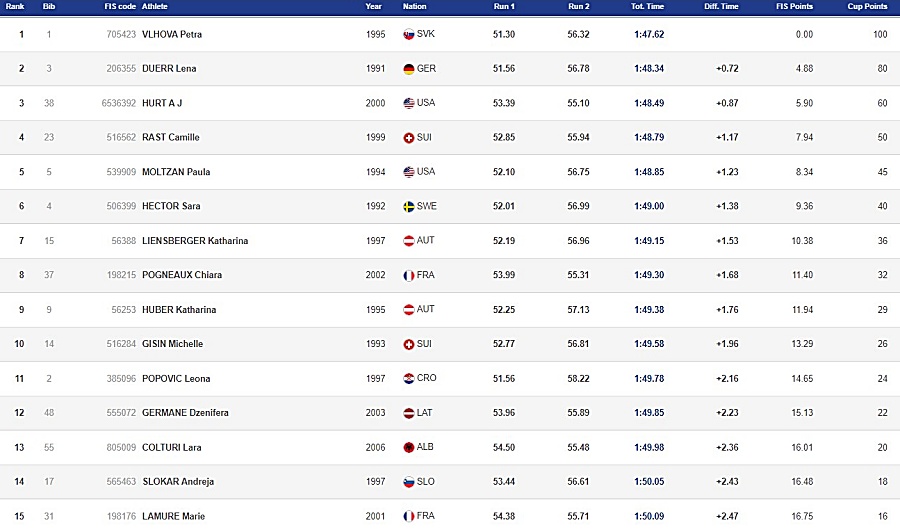Image resolution: width=900 pixels, height=532 pixels.
Task: Open athlete page for GISIN Michelle
Action: coord(172,344)
